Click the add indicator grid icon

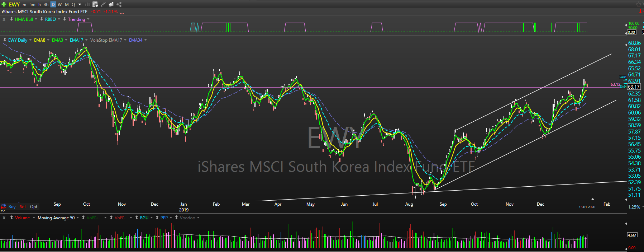pyautogui.click(x=95, y=4)
